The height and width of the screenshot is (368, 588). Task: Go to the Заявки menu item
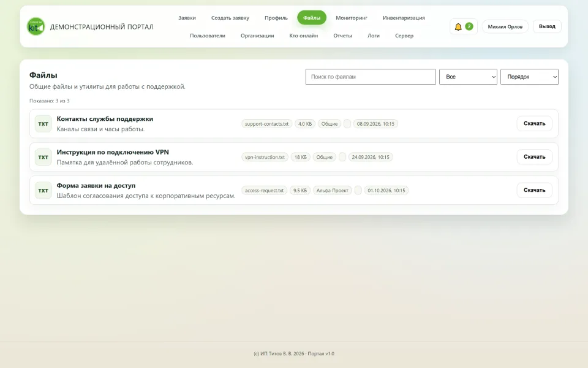pyautogui.click(x=187, y=18)
